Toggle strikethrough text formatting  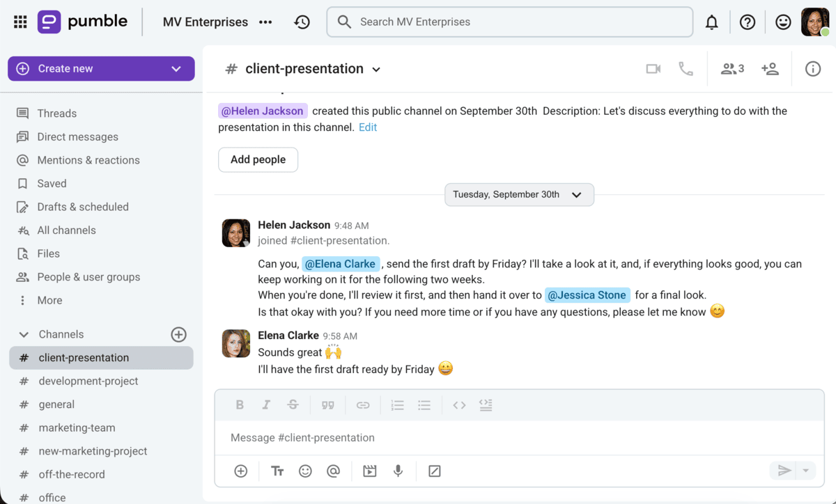(293, 405)
